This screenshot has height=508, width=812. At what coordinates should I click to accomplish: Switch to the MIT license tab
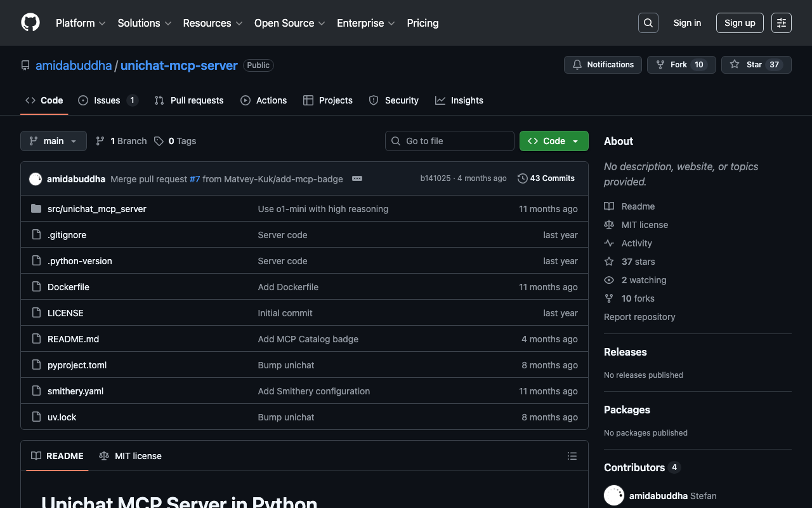131,456
